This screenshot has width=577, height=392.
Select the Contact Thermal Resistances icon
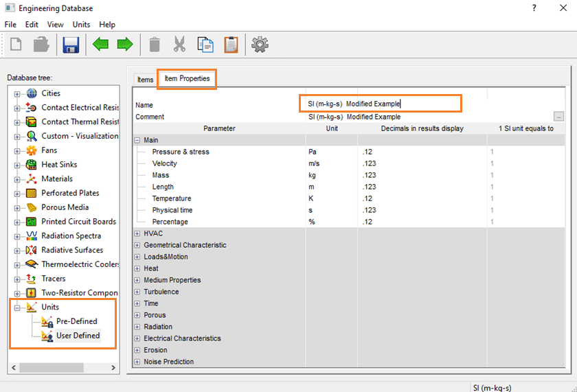coord(32,122)
